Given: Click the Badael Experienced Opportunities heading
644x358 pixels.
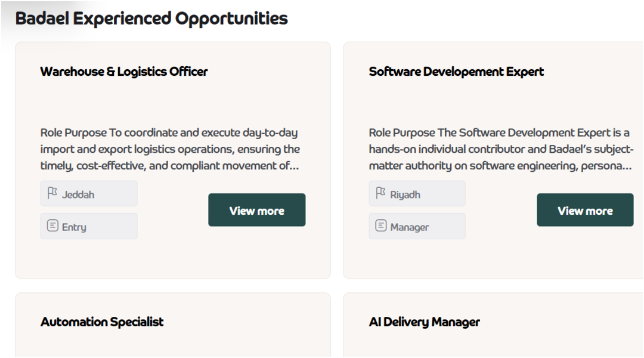Looking at the screenshot, I should [x=151, y=18].
